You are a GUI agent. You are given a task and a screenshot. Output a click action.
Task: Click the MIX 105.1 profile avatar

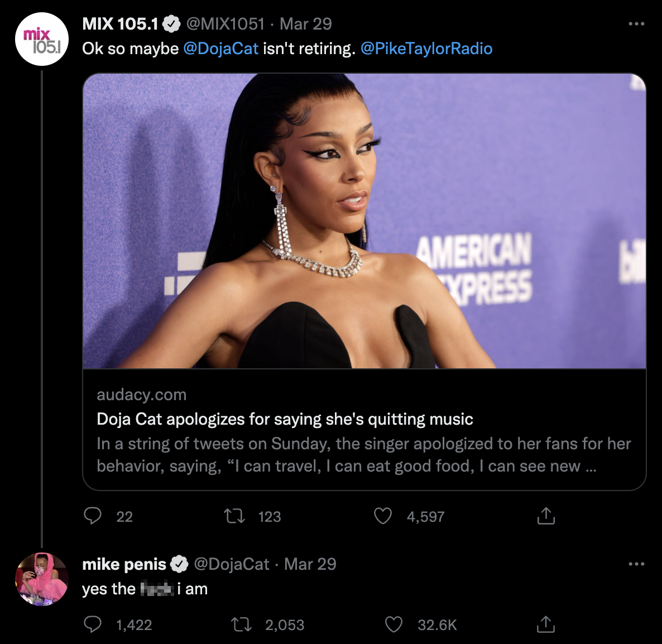[x=42, y=39]
